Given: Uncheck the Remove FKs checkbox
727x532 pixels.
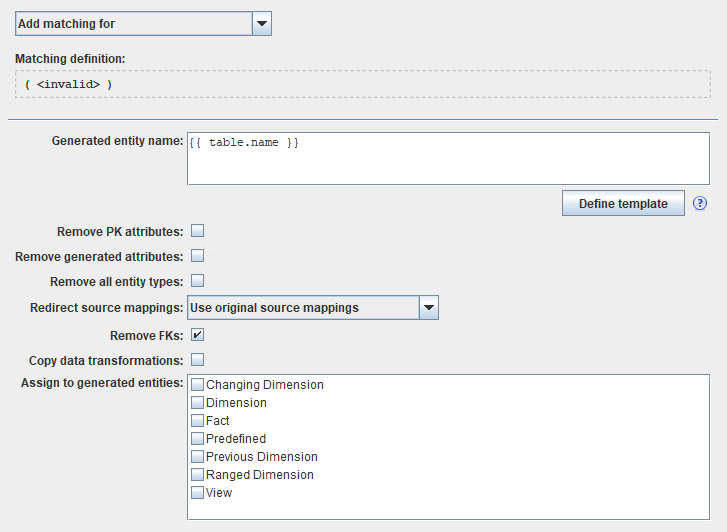Looking at the screenshot, I should point(198,334).
